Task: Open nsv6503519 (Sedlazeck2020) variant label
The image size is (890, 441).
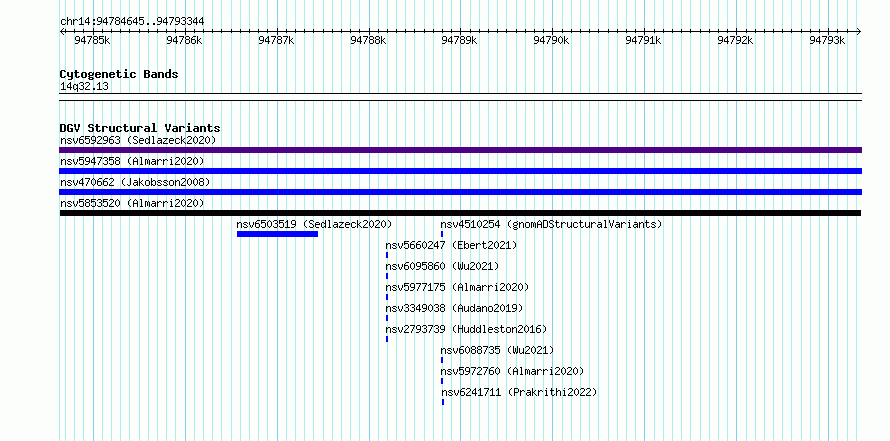Action: coord(314,224)
